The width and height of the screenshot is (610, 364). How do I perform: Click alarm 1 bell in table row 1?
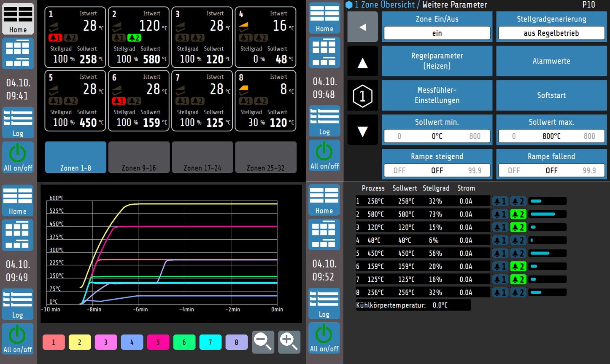[x=500, y=201]
